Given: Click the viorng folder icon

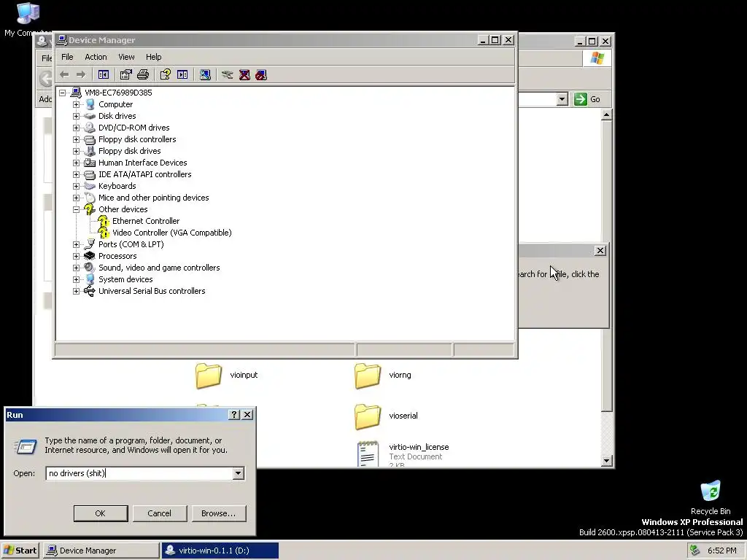Looking at the screenshot, I should 368,376.
